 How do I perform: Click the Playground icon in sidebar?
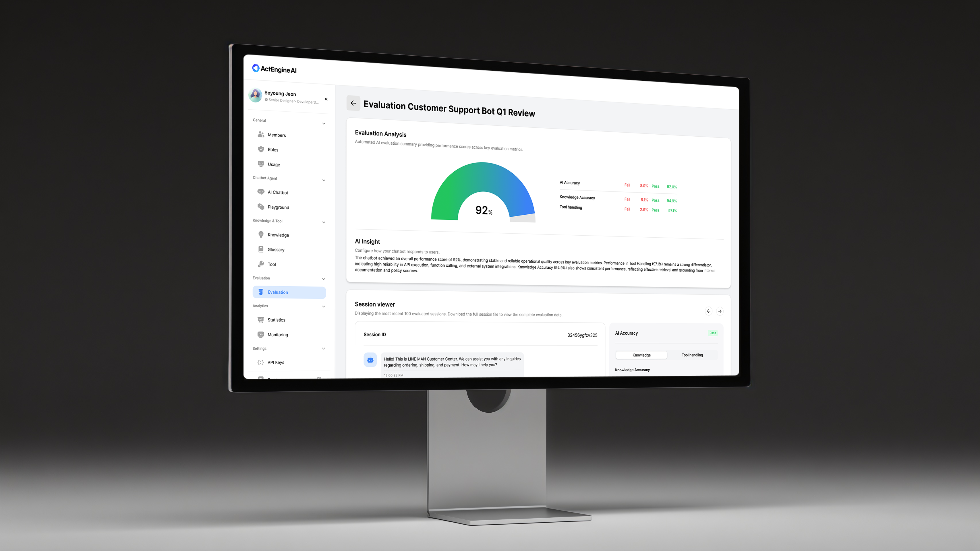click(261, 207)
